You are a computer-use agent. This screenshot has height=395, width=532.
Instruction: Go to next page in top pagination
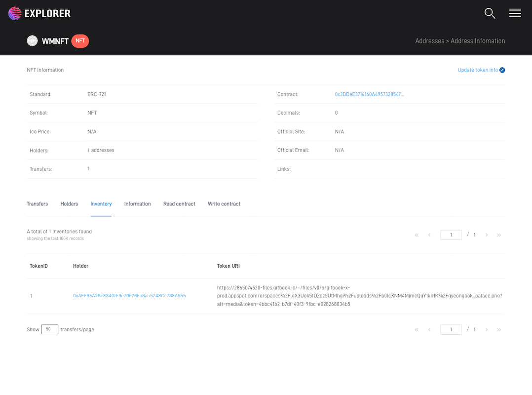(x=487, y=235)
